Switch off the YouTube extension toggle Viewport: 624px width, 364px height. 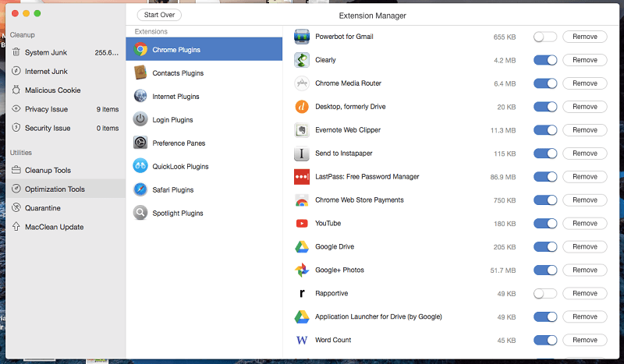pos(544,224)
